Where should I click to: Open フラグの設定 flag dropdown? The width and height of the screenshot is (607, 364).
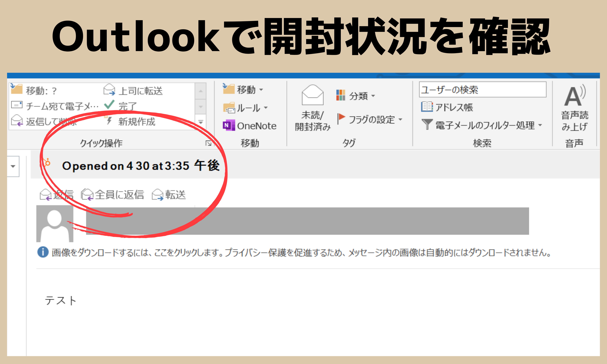click(370, 119)
